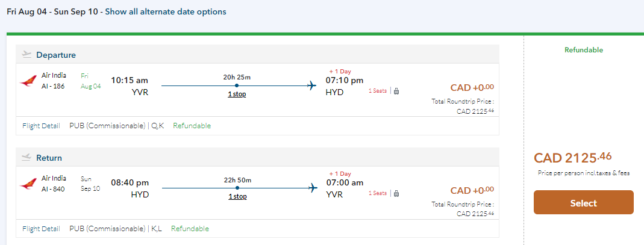
Task: Click the takeoff plane icon beside Departure
Action: point(27,54)
